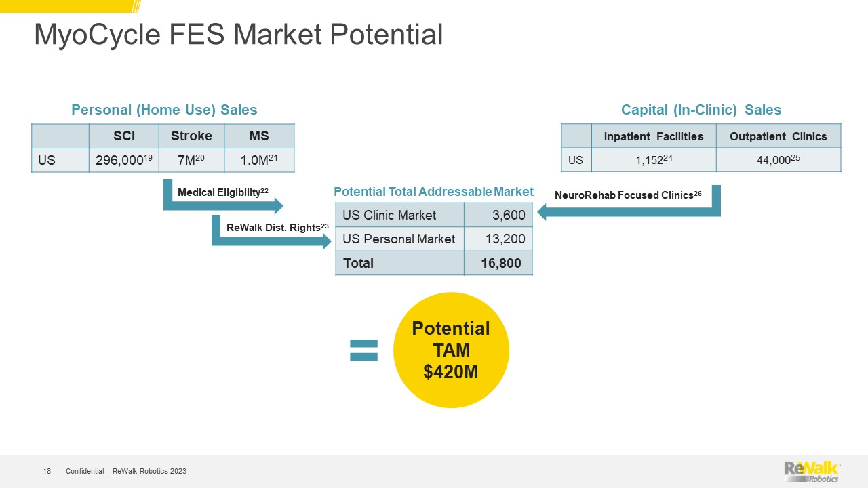Select the yellow Potential TAM $420M circle
Screen dimensions: 868x488
451,350
